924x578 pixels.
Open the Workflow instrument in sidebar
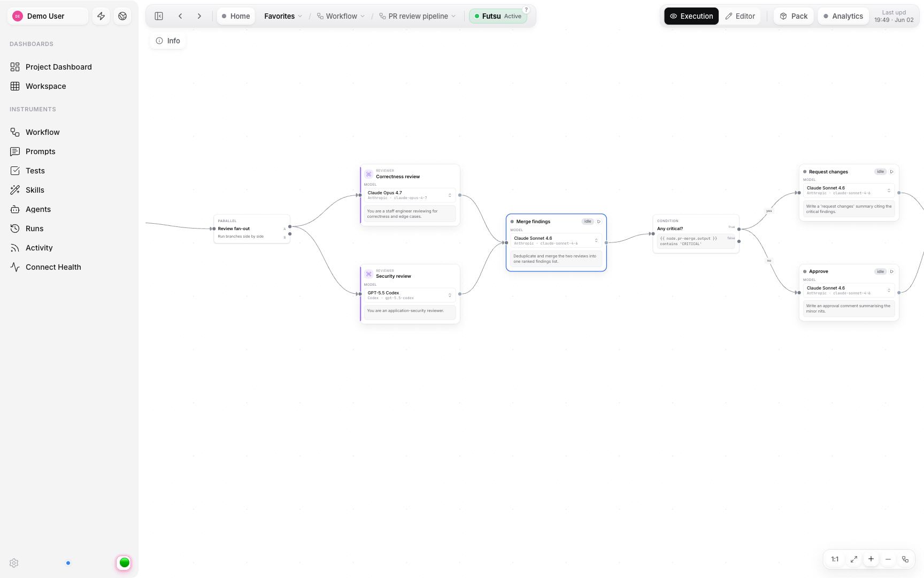coord(69,132)
